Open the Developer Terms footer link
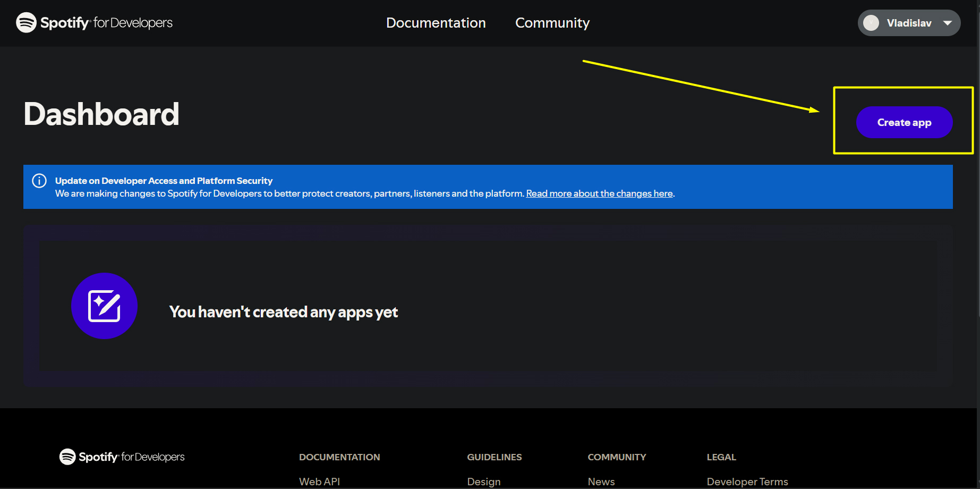Screen dimensions: 980x489 coord(747,482)
